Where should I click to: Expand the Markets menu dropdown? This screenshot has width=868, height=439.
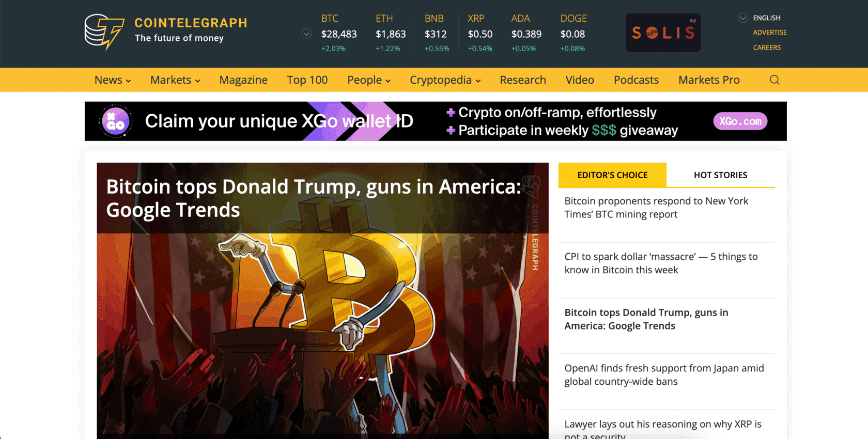[x=175, y=80]
